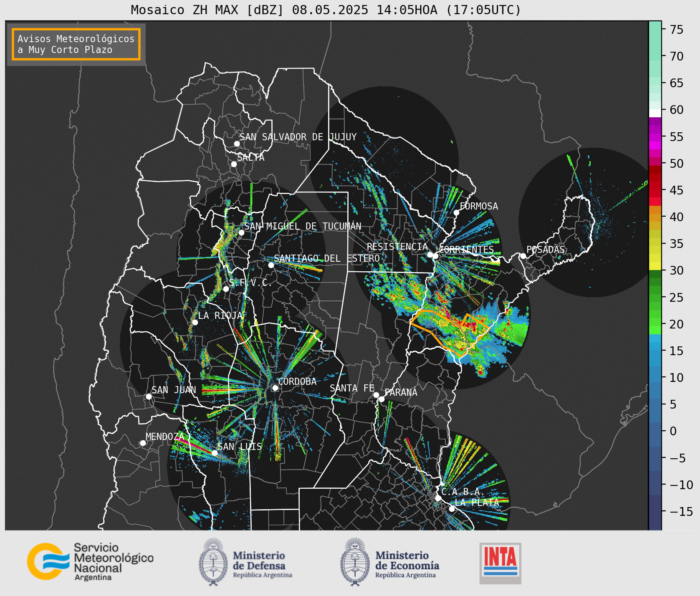Select the C.A.B.A. city marker
Image resolution: width=700 pixels, height=596 pixels.
pyautogui.click(x=438, y=498)
